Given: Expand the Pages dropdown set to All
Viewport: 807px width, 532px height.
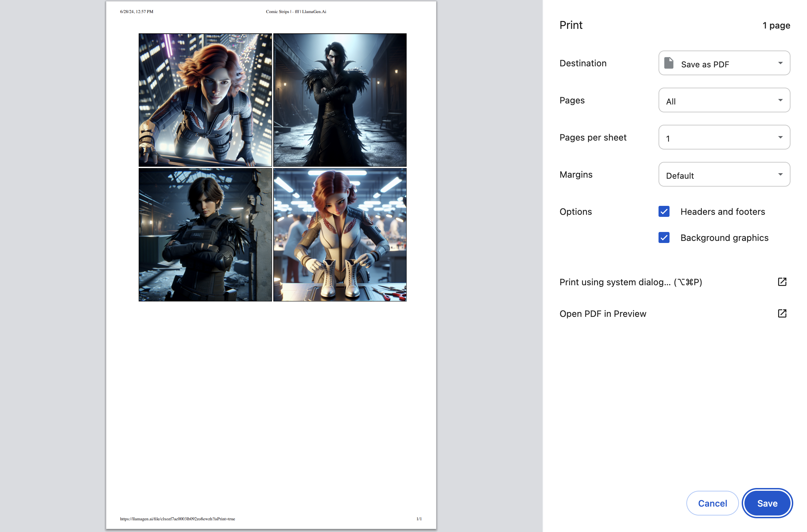Looking at the screenshot, I should tap(724, 100).
